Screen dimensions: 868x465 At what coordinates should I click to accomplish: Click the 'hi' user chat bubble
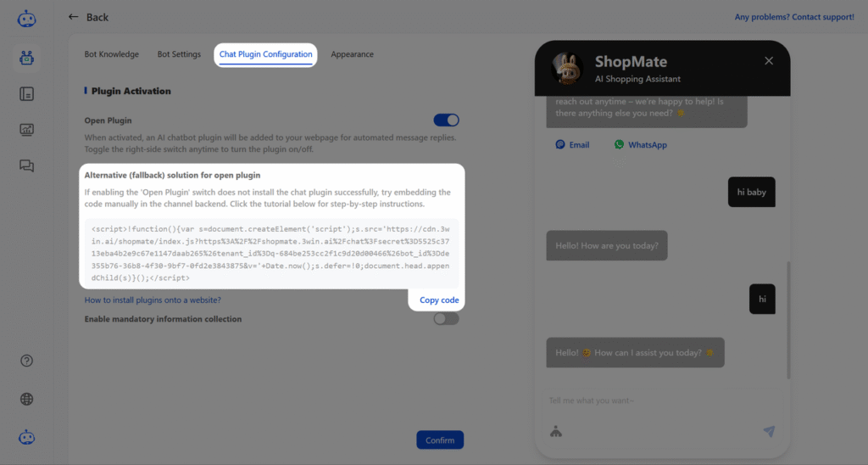(x=762, y=300)
